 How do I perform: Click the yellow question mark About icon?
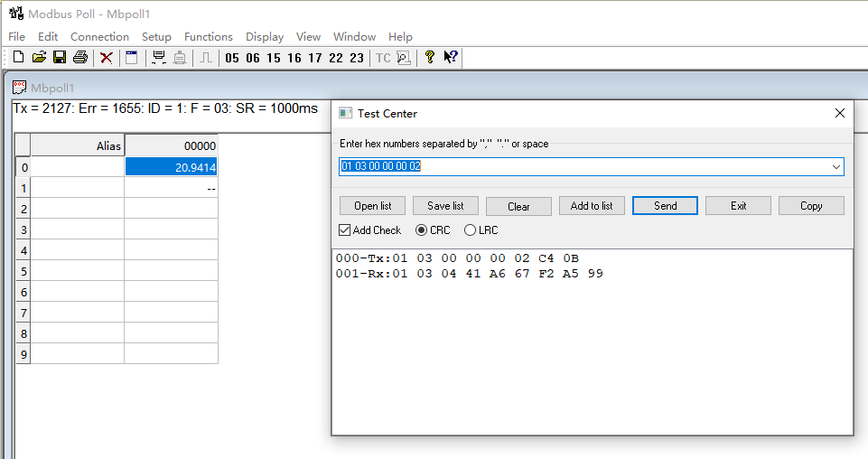[x=430, y=58]
